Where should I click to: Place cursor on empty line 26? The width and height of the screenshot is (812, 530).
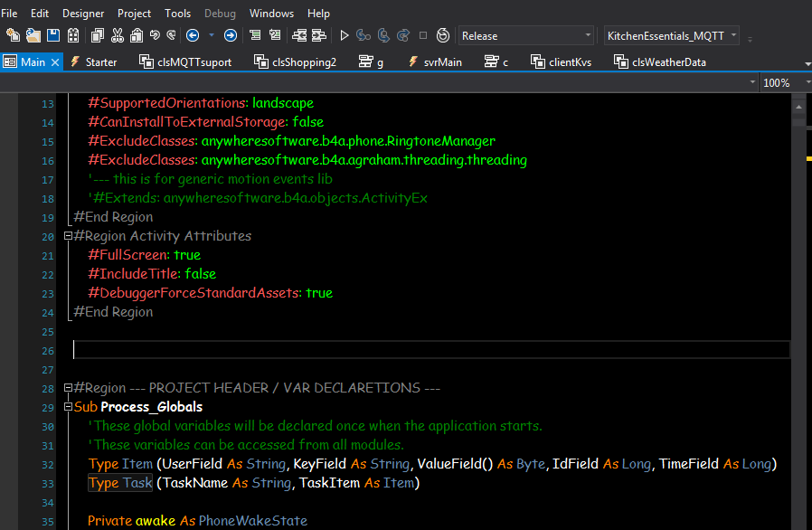coord(431,350)
